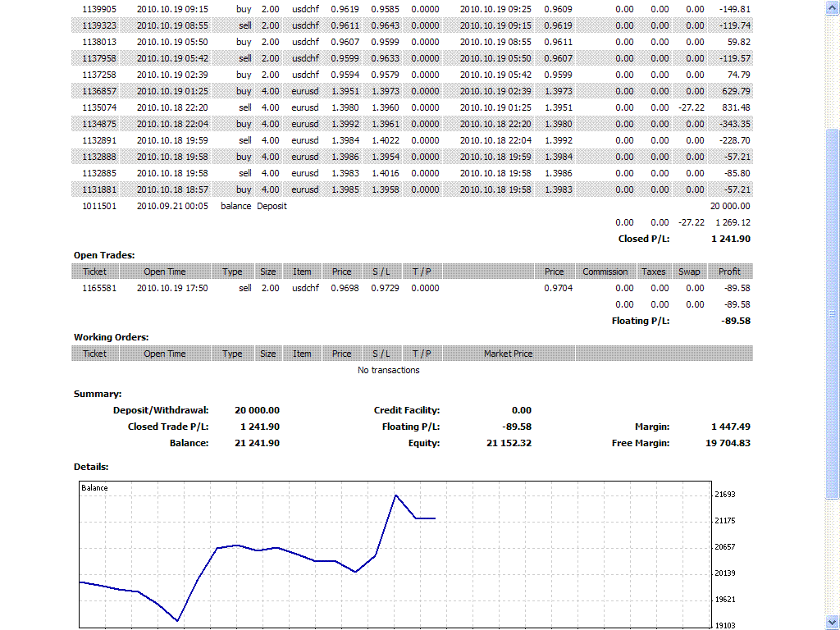Click the Swap column header

(x=689, y=272)
